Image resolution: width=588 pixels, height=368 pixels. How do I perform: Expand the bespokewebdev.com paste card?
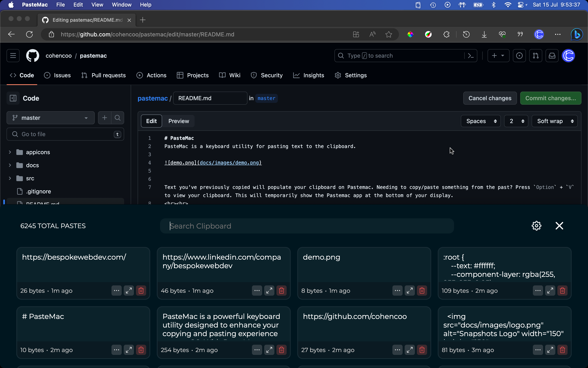[129, 290]
